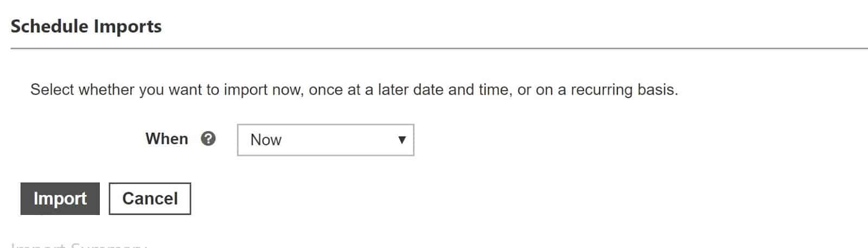This screenshot has width=868, height=248.
Task: Cancel the scheduled import
Action: point(150,199)
